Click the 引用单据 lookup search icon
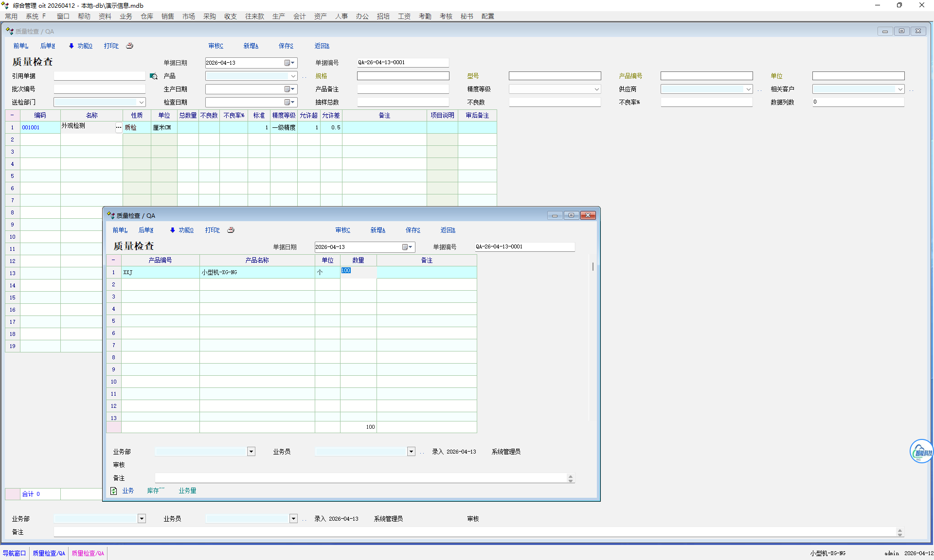This screenshot has width=934, height=560. [153, 76]
